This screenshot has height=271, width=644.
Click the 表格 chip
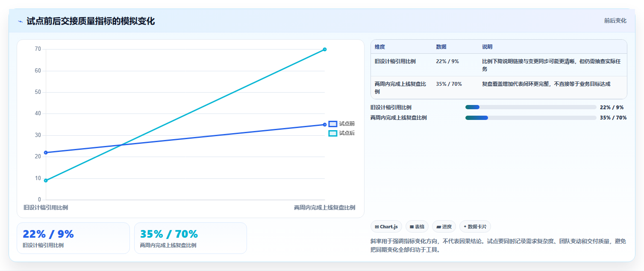[417, 227]
